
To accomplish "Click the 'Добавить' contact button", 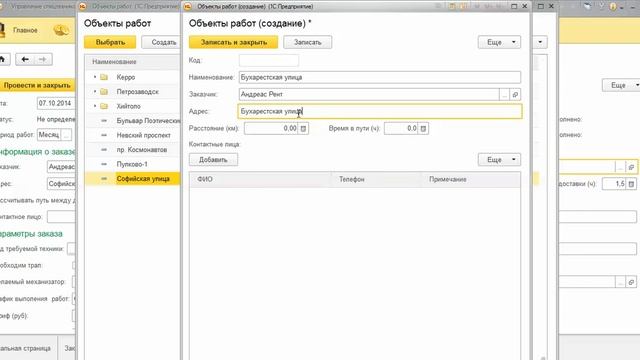I will 213,160.
